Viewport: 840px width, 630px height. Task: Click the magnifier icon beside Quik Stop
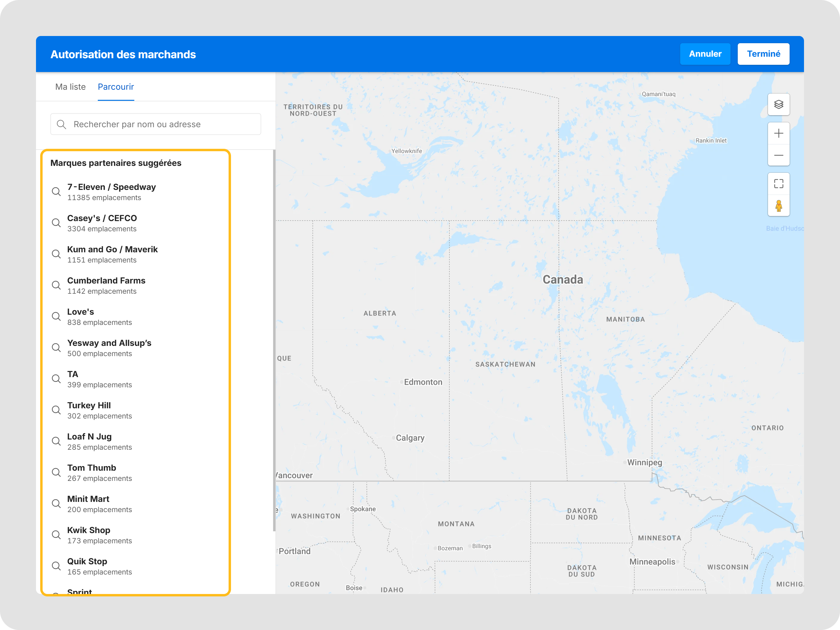pyautogui.click(x=56, y=566)
